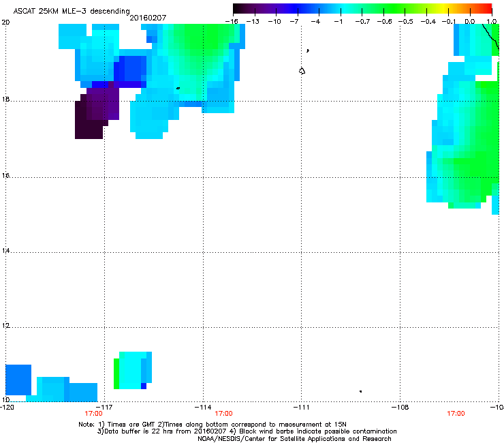Select the "-111" longitude axis label
The height and width of the screenshot is (443, 504).
click(301, 407)
